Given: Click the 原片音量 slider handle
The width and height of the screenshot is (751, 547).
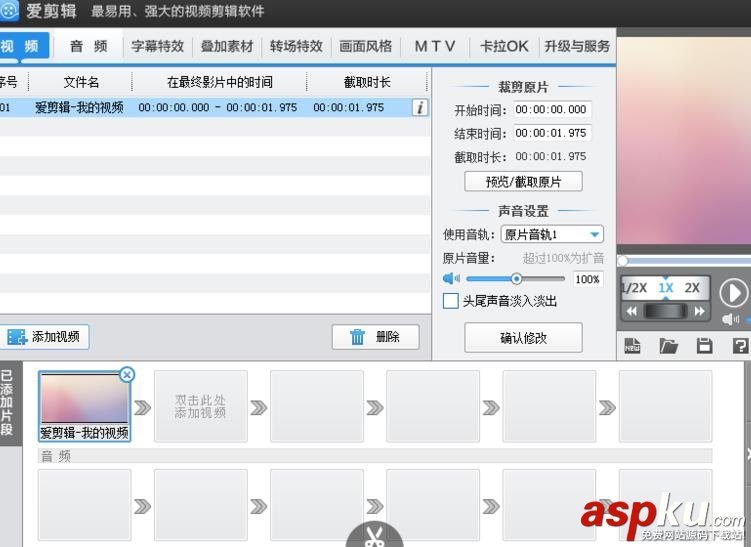Looking at the screenshot, I should (516, 278).
